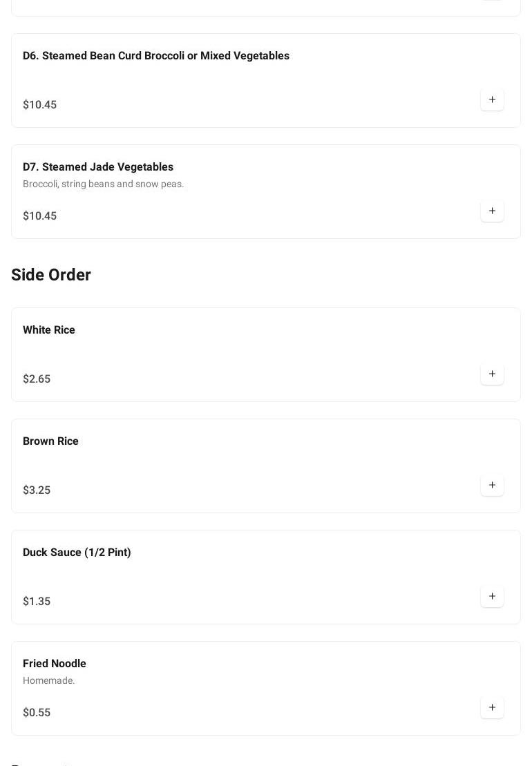The width and height of the screenshot is (532, 766).
Task: Click the $10.45 price under D6 item
Action: [x=39, y=105]
